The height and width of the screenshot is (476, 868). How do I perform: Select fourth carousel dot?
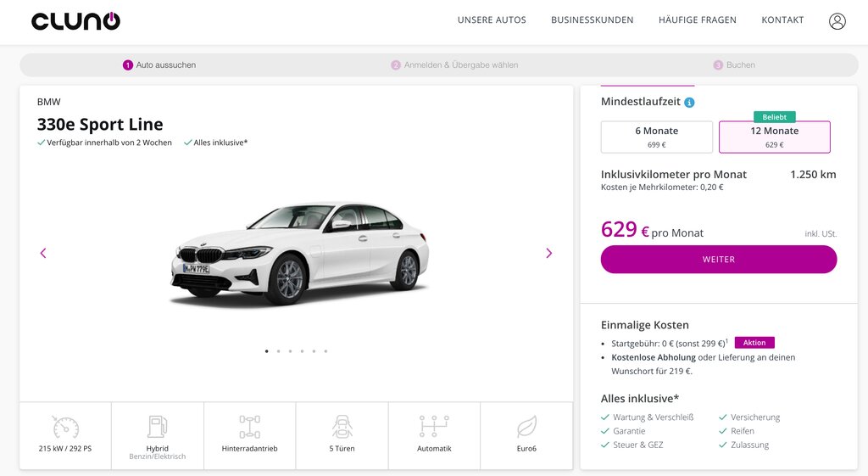[x=303, y=351]
